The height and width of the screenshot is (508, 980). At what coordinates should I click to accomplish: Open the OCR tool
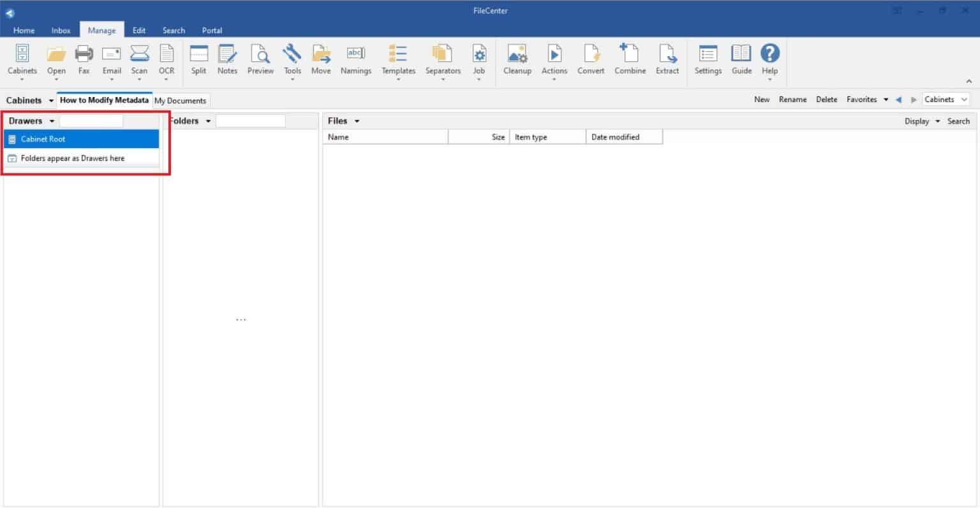pyautogui.click(x=167, y=61)
